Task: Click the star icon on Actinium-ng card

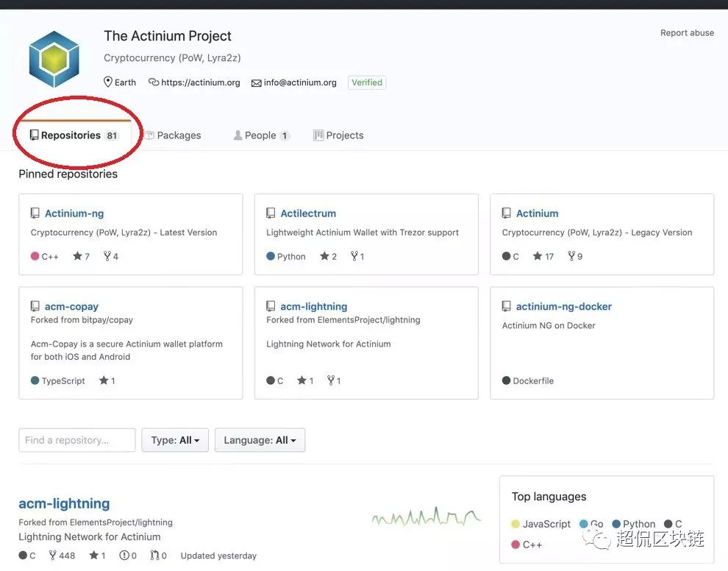Action: pos(77,257)
